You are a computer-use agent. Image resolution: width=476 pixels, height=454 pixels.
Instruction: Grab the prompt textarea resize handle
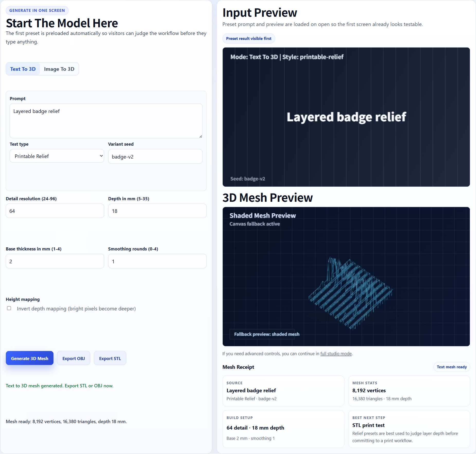point(201,136)
